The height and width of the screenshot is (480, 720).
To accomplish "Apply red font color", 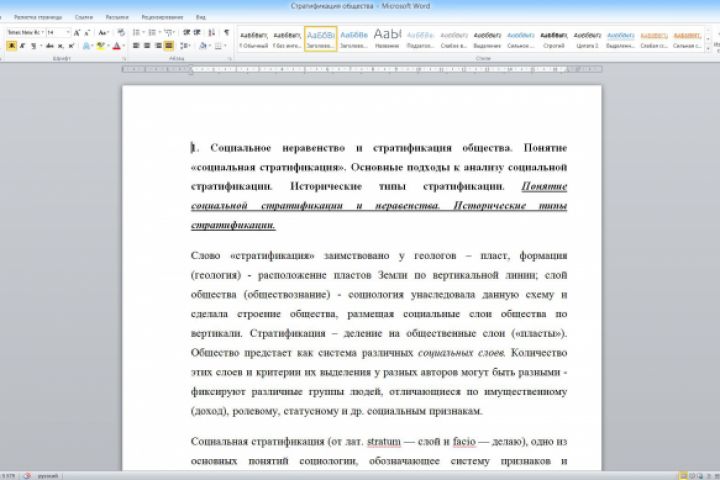I will point(117,46).
